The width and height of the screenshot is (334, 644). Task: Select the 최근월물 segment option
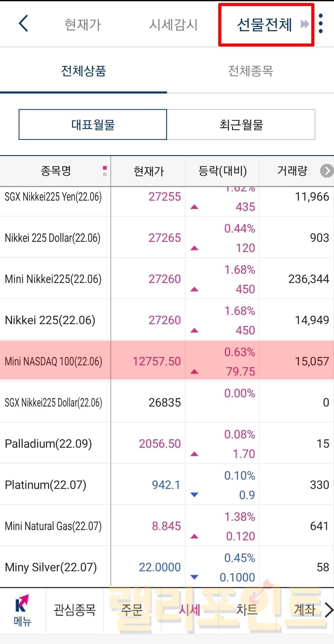click(241, 125)
